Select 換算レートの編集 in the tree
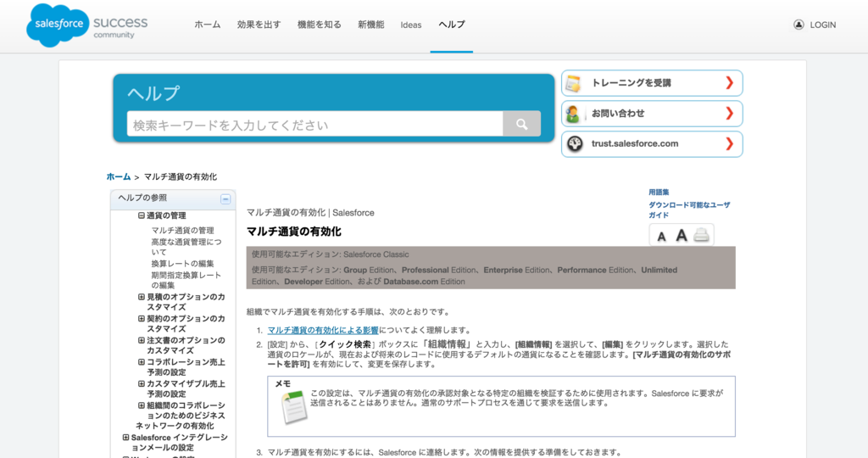Image resolution: width=868 pixels, height=458 pixels. point(182,264)
